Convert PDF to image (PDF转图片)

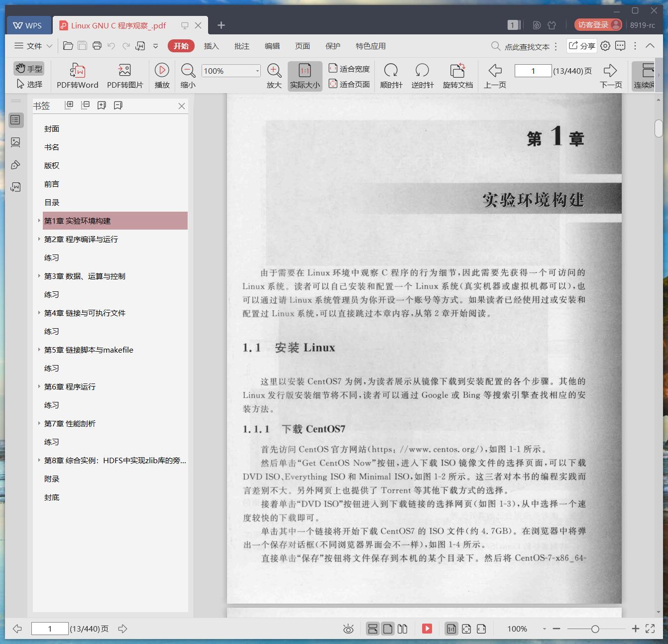click(125, 76)
